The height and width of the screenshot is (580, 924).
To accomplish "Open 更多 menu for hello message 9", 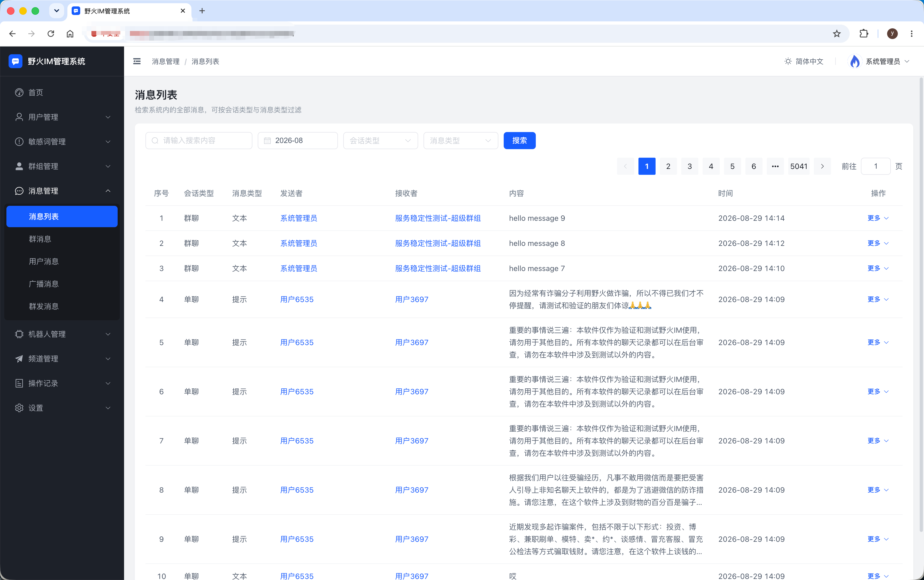I will click(878, 218).
